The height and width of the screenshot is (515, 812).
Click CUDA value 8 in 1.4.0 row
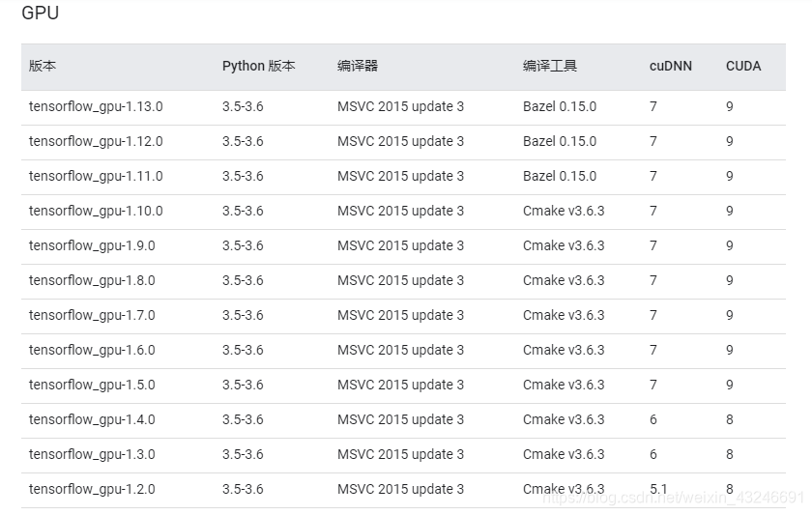click(730, 419)
